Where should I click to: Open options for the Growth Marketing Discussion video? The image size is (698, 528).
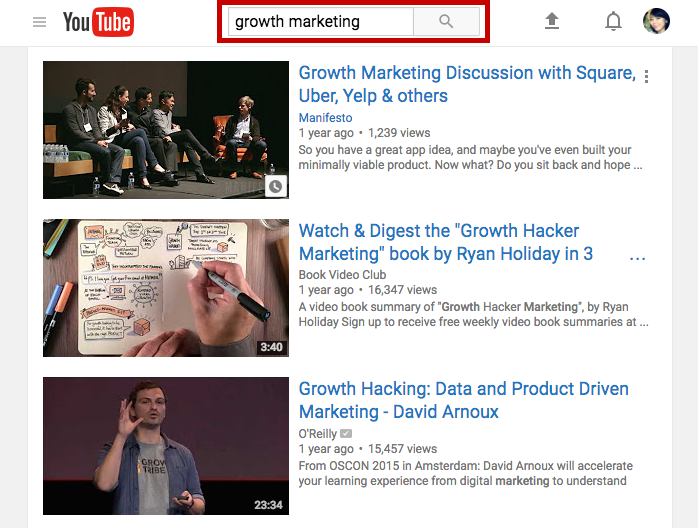click(646, 77)
